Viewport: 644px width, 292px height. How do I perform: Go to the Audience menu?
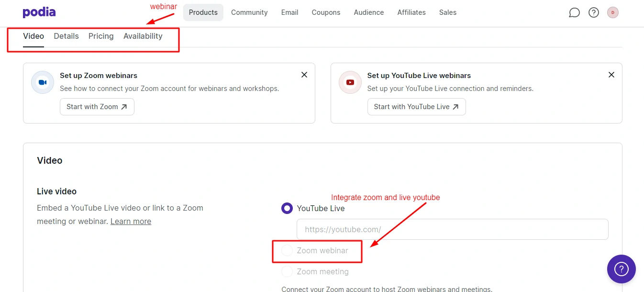(x=369, y=12)
